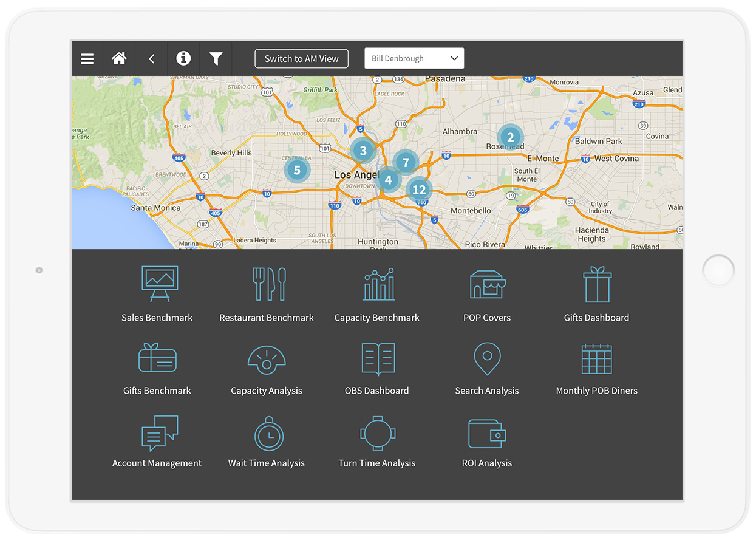Open the Capacity Benchmark chart icon

coord(379,284)
